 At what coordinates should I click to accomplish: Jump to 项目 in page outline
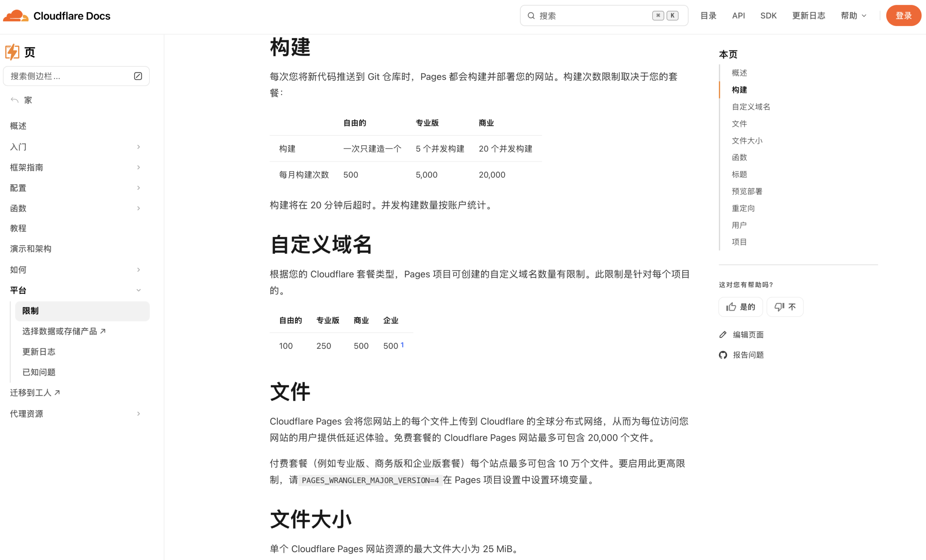[x=739, y=242]
